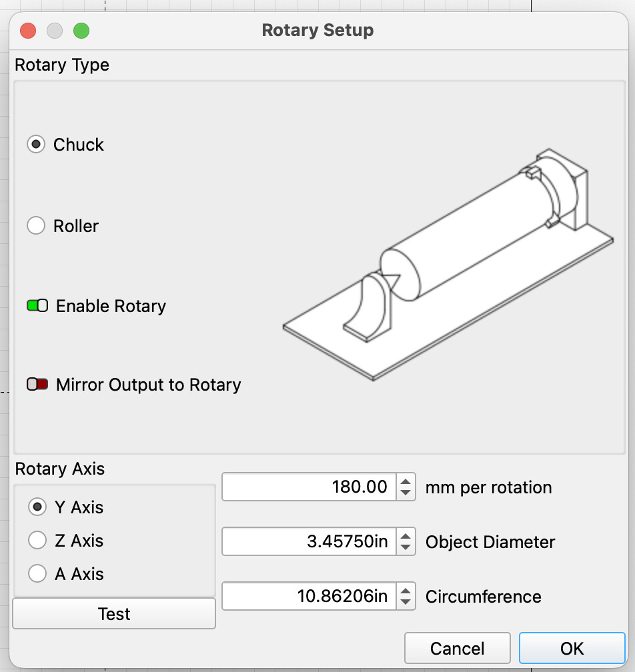
Task: Click the chuck rotary diagram illustration
Action: 447,267
